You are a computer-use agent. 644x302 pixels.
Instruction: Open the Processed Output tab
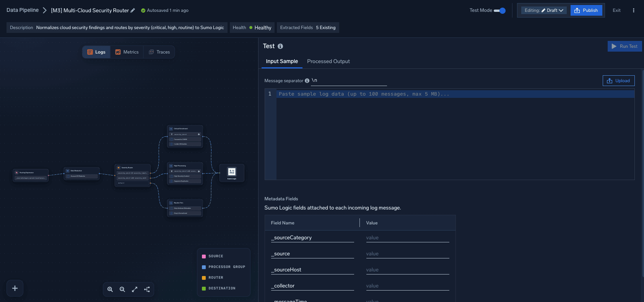coord(329,61)
